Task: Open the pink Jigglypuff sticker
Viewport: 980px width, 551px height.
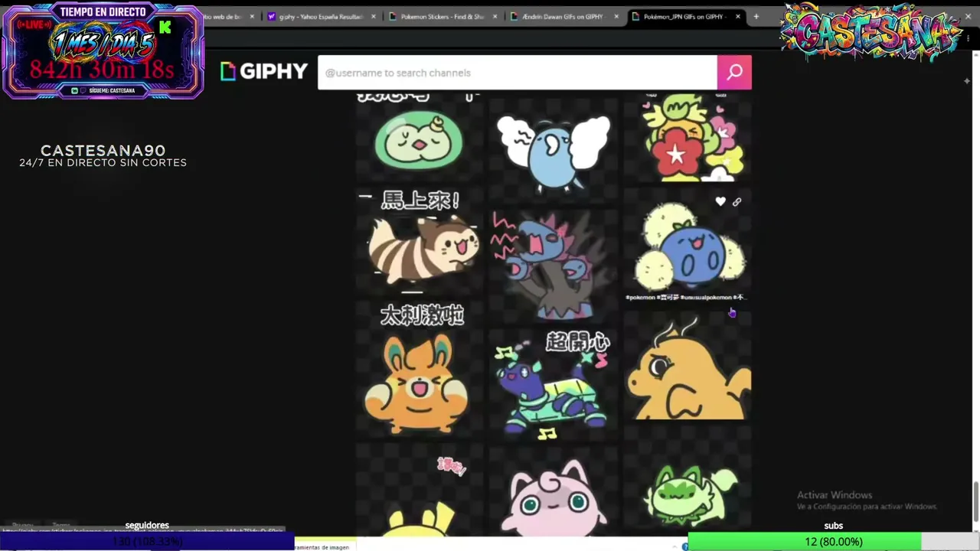Action: [x=554, y=494]
